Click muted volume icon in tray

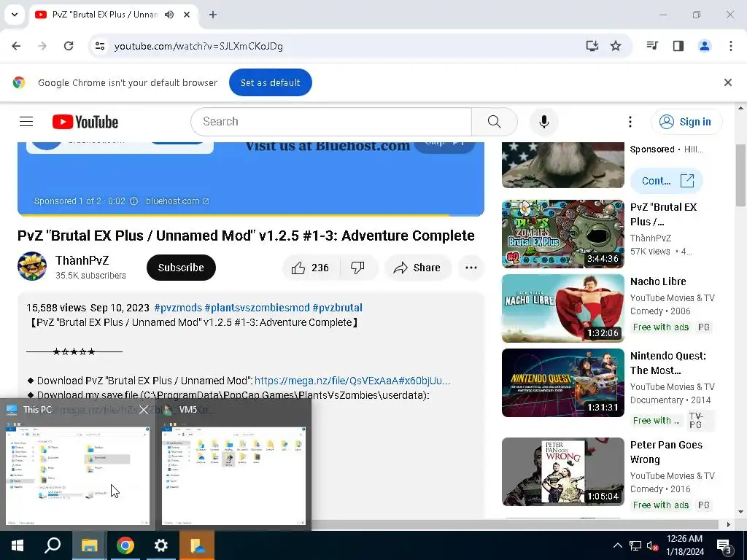(x=653, y=545)
